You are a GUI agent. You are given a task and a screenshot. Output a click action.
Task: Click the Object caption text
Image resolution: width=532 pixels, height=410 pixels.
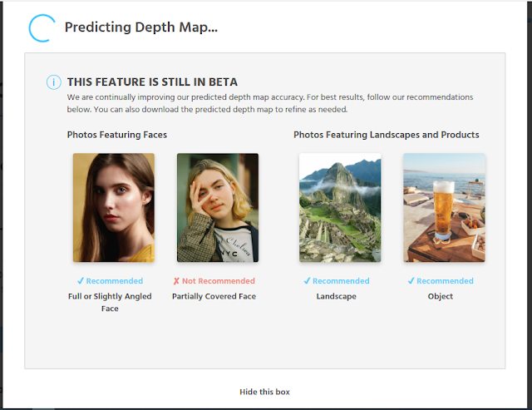coord(441,296)
